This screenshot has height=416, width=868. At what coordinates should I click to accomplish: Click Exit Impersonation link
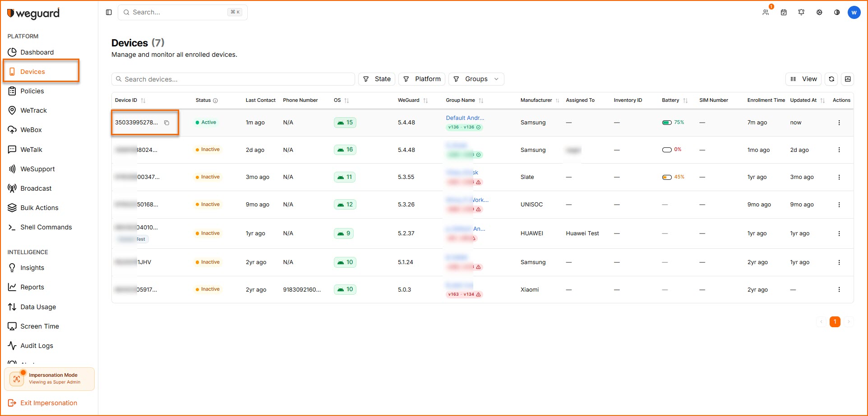click(x=48, y=403)
